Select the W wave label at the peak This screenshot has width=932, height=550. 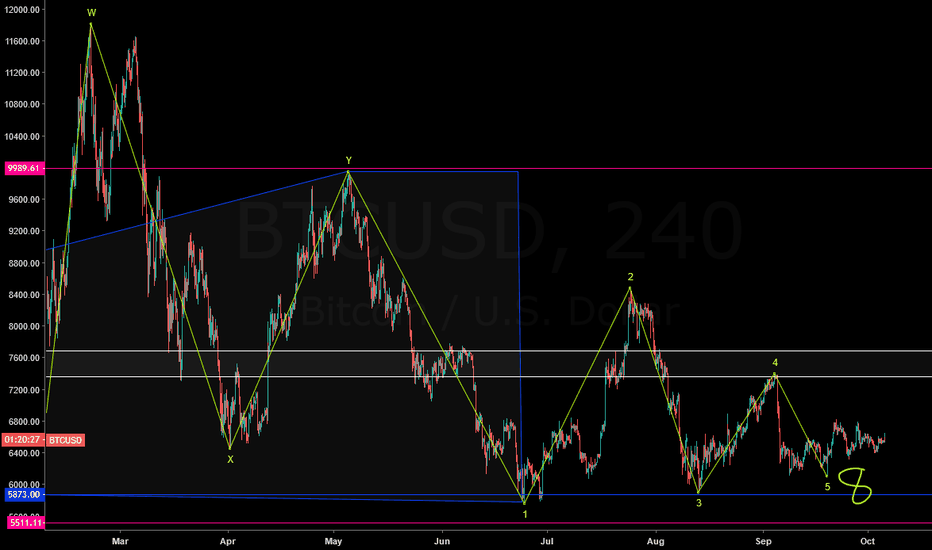[x=92, y=12]
